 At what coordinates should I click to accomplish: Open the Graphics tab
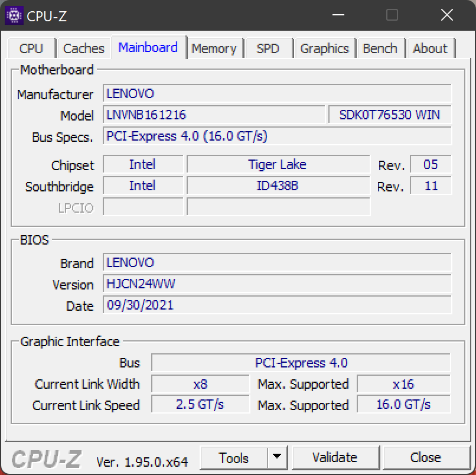click(324, 48)
